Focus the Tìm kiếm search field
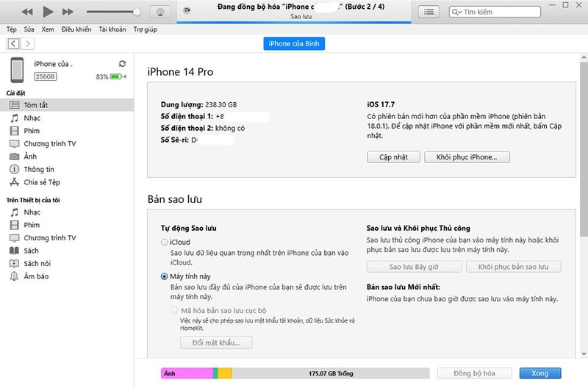This screenshot has width=588, height=388. point(495,12)
